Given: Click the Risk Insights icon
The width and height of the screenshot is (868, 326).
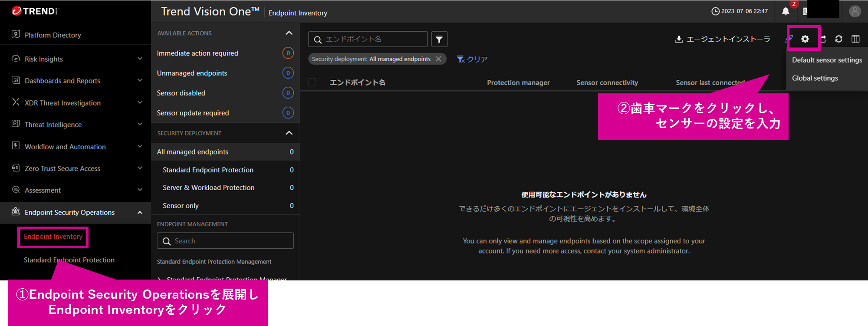Looking at the screenshot, I should 16,58.
